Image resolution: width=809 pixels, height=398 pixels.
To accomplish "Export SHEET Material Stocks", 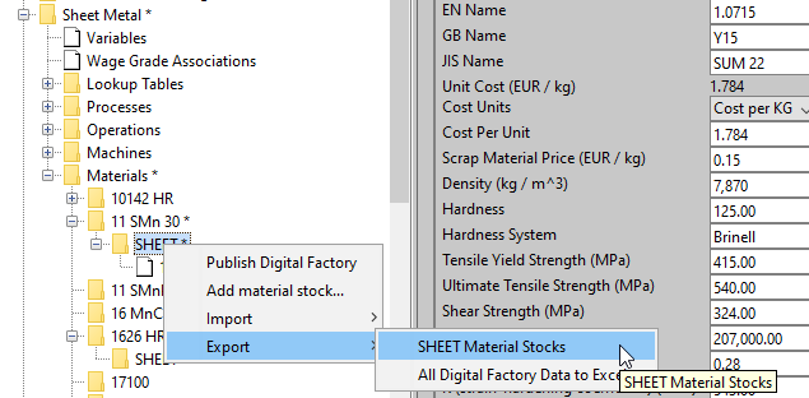I will point(516,347).
